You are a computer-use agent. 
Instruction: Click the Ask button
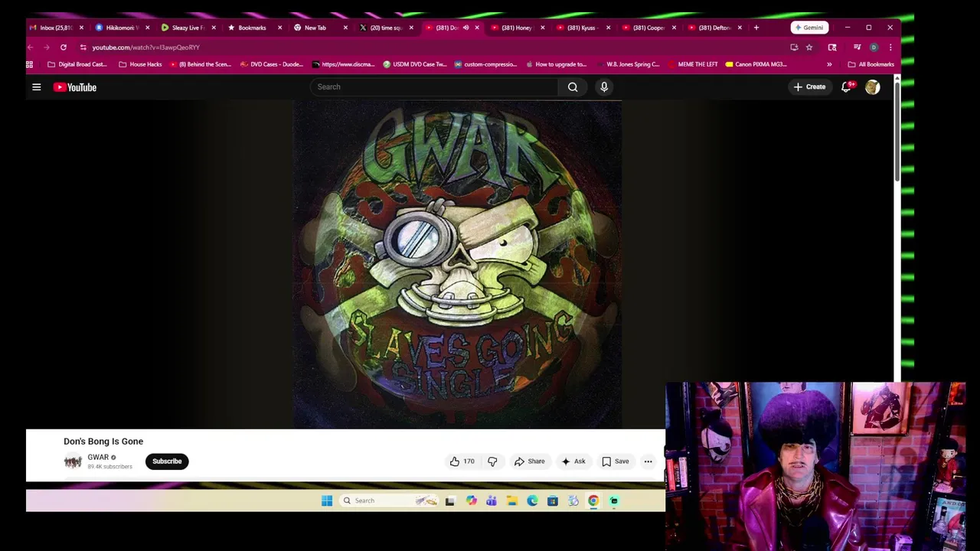point(573,461)
